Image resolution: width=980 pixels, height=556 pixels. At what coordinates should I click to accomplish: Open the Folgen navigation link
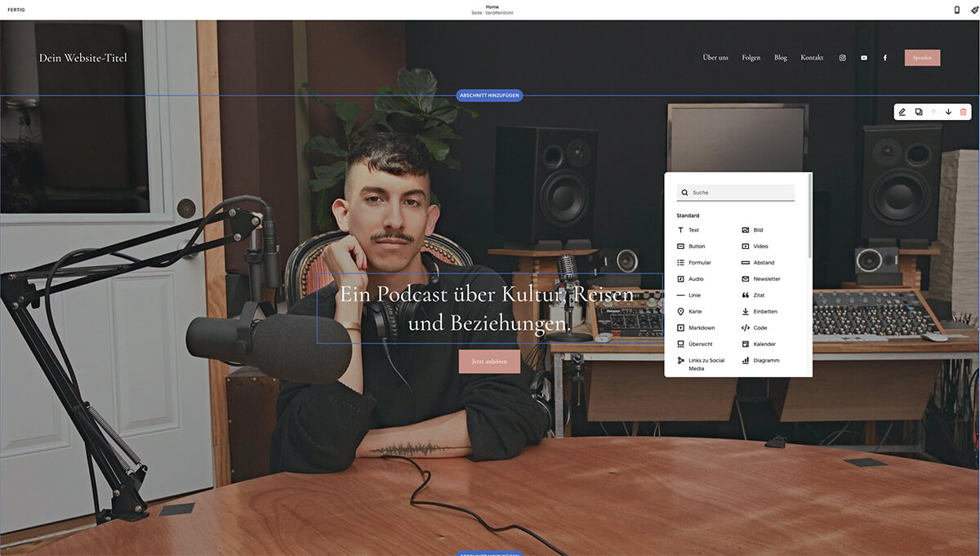click(751, 58)
